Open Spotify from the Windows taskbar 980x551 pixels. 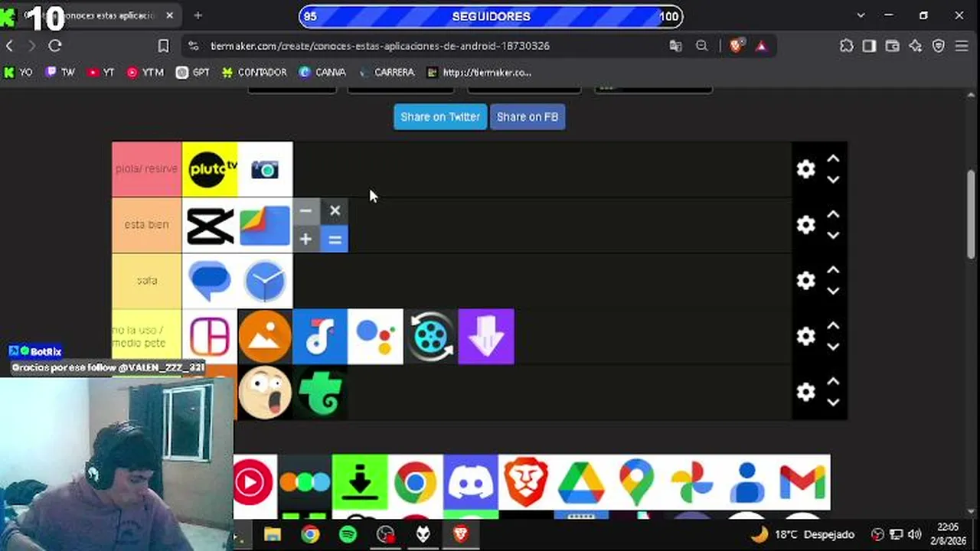coord(348,534)
